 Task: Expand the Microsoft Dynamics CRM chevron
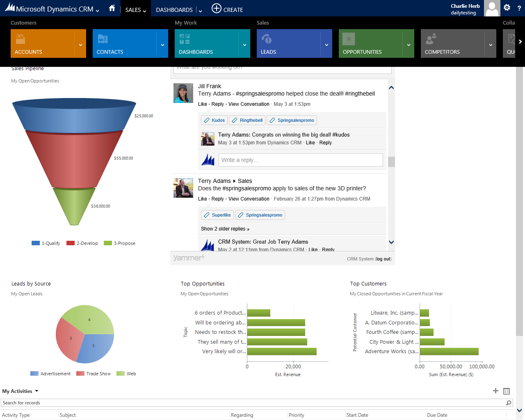[98, 11]
